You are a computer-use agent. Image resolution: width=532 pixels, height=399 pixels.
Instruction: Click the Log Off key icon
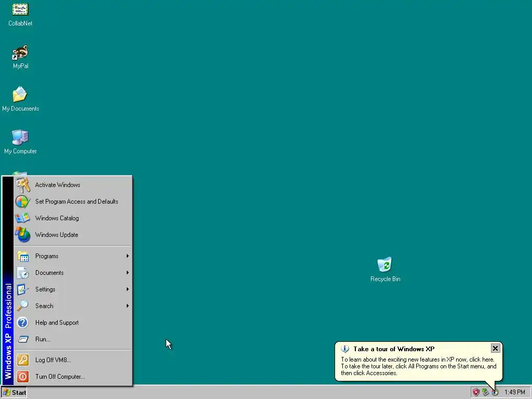23,360
